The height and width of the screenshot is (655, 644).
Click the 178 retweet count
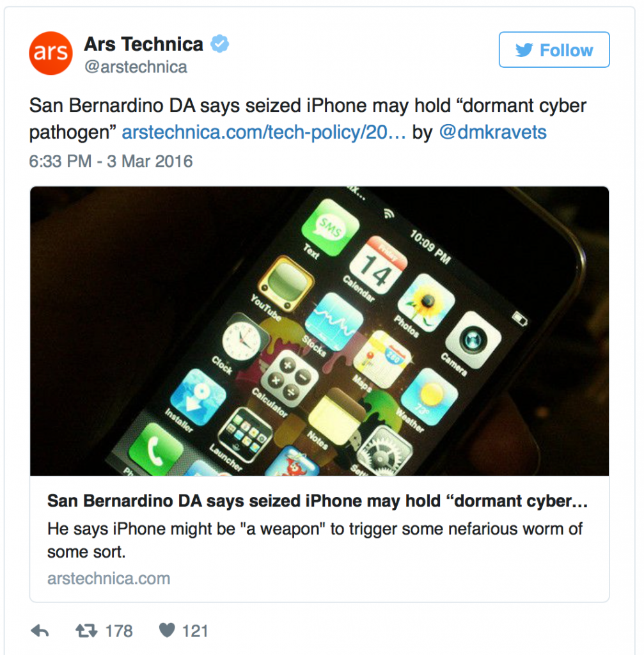(x=119, y=631)
